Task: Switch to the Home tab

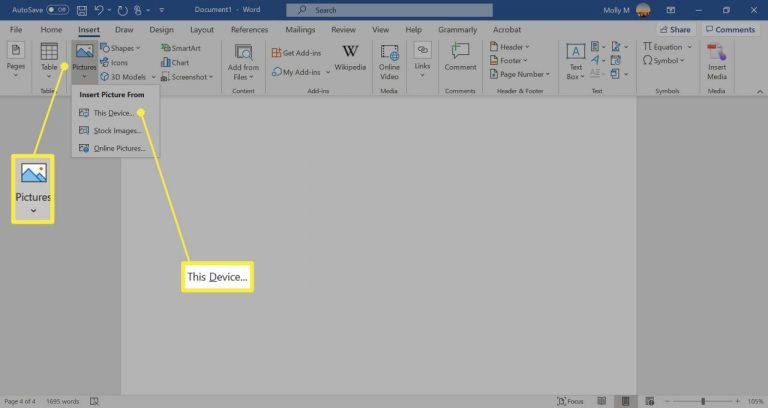Action: (x=51, y=29)
